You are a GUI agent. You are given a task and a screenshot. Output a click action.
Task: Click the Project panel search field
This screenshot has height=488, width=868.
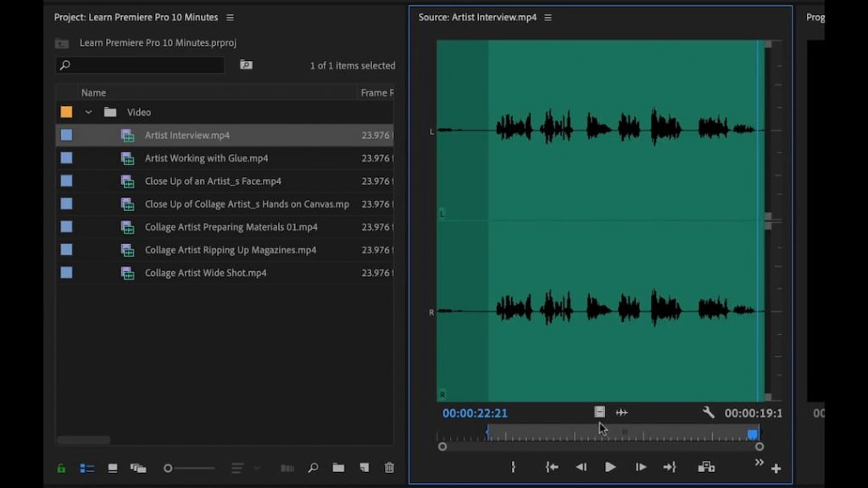(x=140, y=64)
